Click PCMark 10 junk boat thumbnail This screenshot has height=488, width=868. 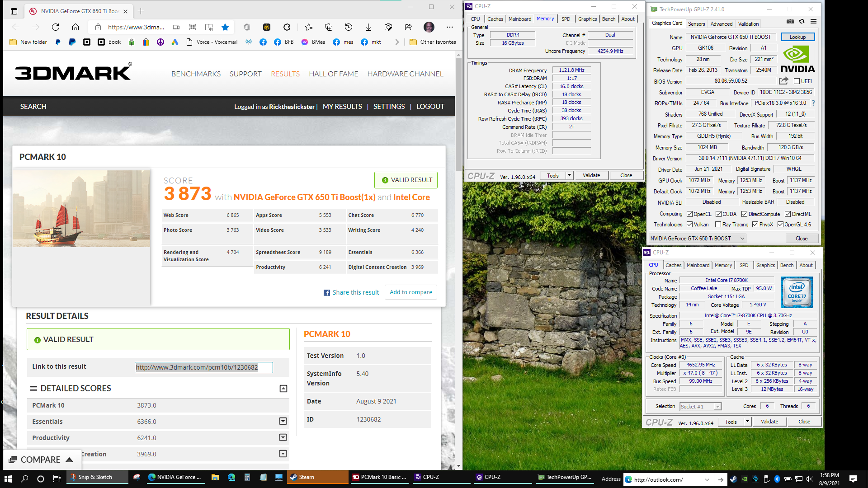click(x=81, y=208)
